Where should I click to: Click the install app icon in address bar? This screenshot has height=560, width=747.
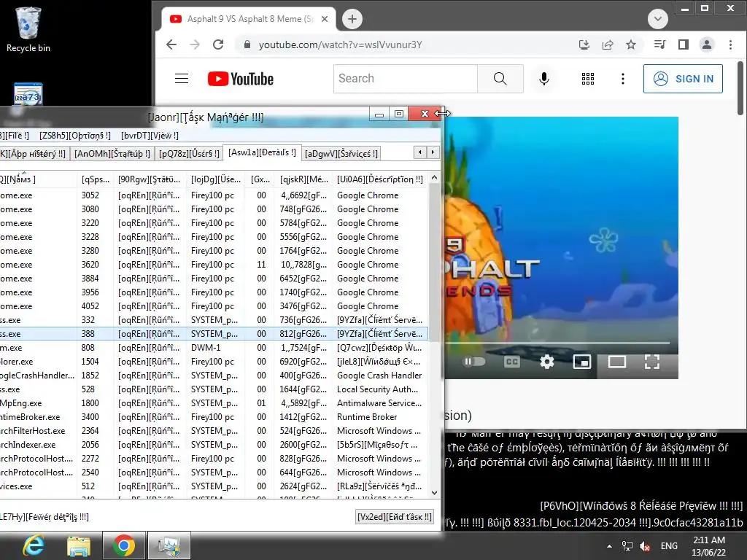(x=584, y=44)
